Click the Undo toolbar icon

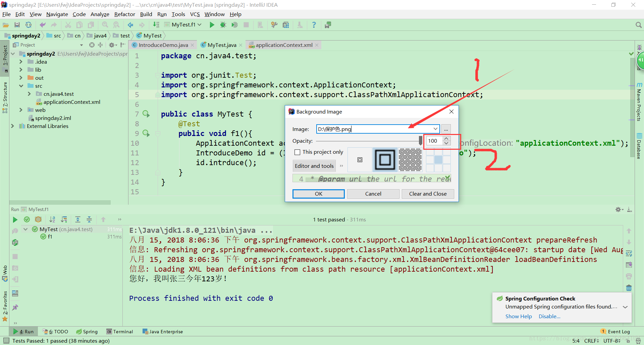tap(43, 25)
